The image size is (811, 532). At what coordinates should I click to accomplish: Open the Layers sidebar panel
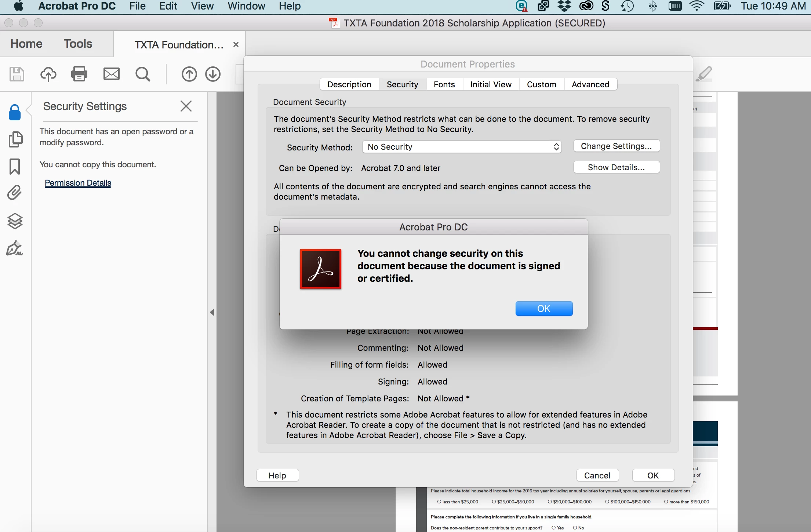pyautogui.click(x=15, y=221)
